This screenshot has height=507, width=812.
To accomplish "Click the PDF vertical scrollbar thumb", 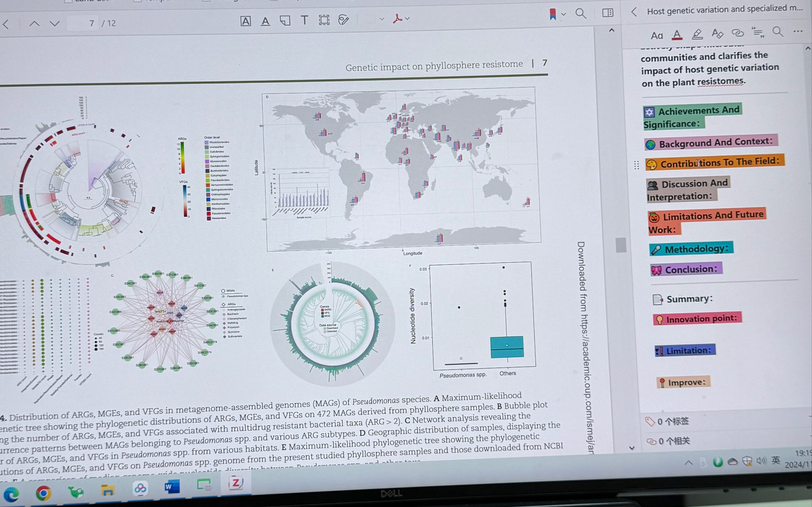I will pos(621,245).
